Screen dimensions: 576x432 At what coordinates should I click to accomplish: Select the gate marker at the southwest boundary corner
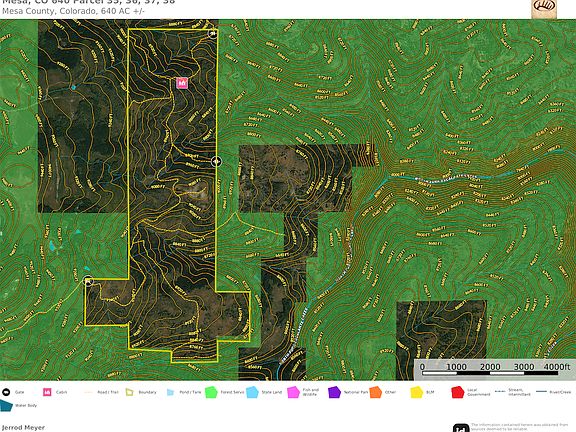(x=89, y=282)
